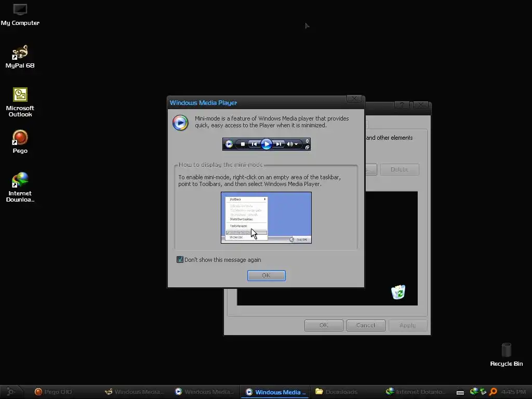Image resolution: width=532 pixels, height=399 pixels.
Task: Click the help question-mark button of background window
Action: click(402, 105)
